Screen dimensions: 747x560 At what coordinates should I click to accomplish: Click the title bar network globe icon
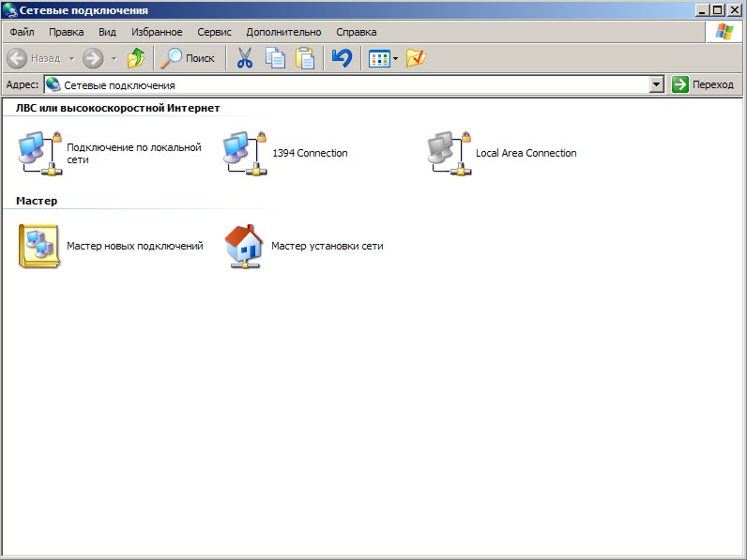9,9
